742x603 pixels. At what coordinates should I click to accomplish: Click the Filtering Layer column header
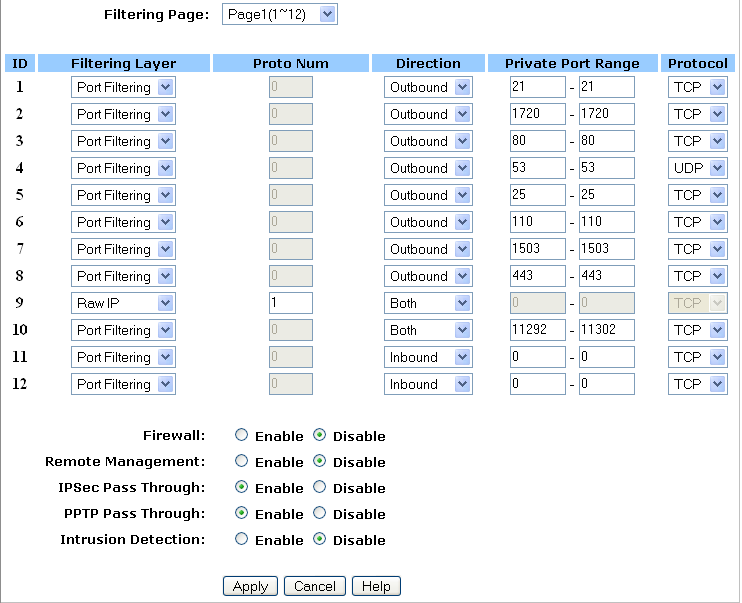124,63
